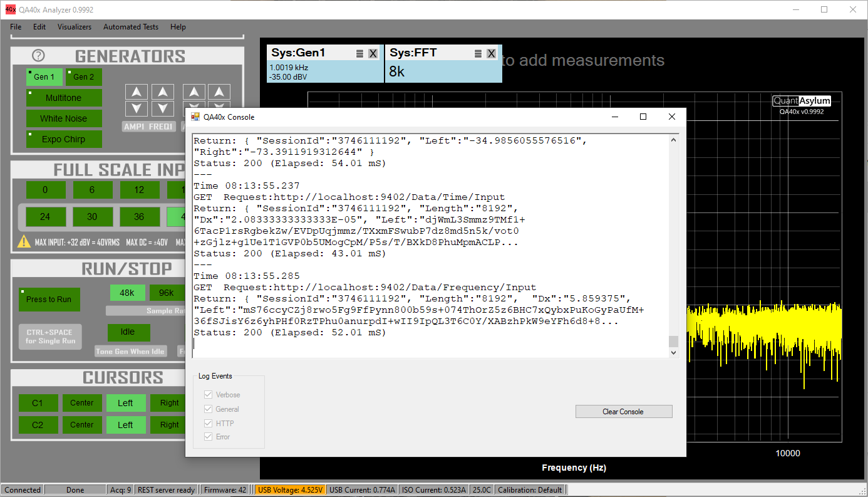Screen dimensions: 868x497
Task: Toggle the Press to Run button
Action: [x=49, y=299]
